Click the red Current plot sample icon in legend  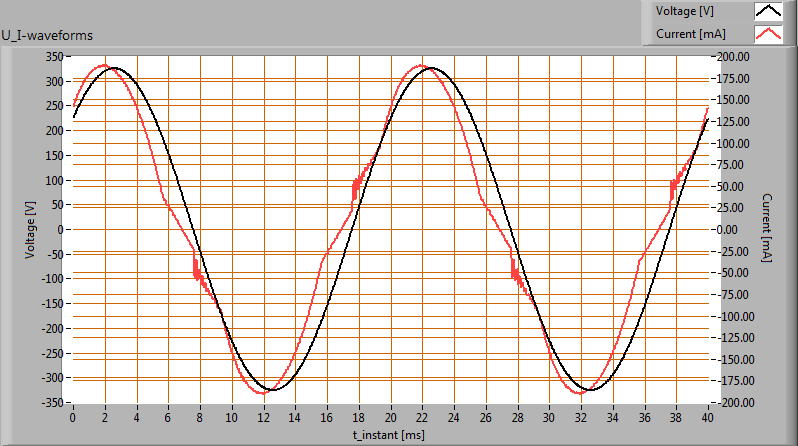pos(768,34)
